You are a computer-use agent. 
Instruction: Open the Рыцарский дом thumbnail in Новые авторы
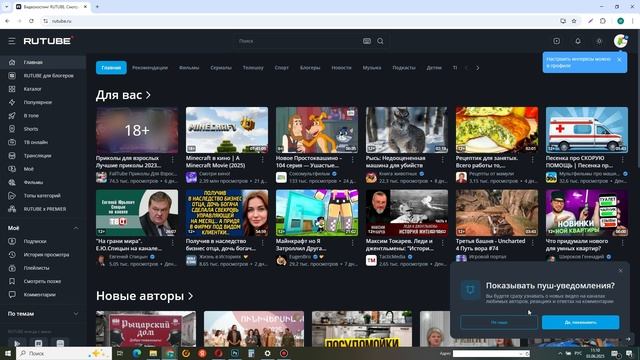point(146,329)
